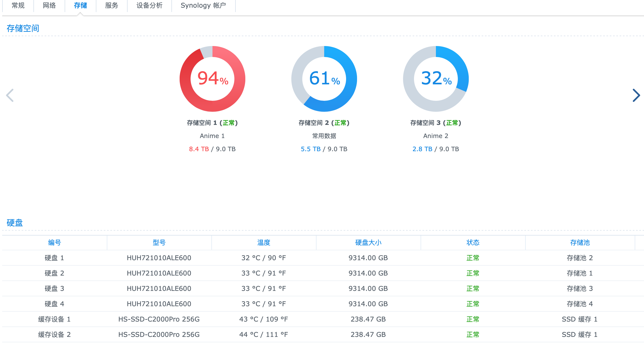Click the 存储池 3 cell
This screenshot has width=644, height=344.
[x=580, y=288]
